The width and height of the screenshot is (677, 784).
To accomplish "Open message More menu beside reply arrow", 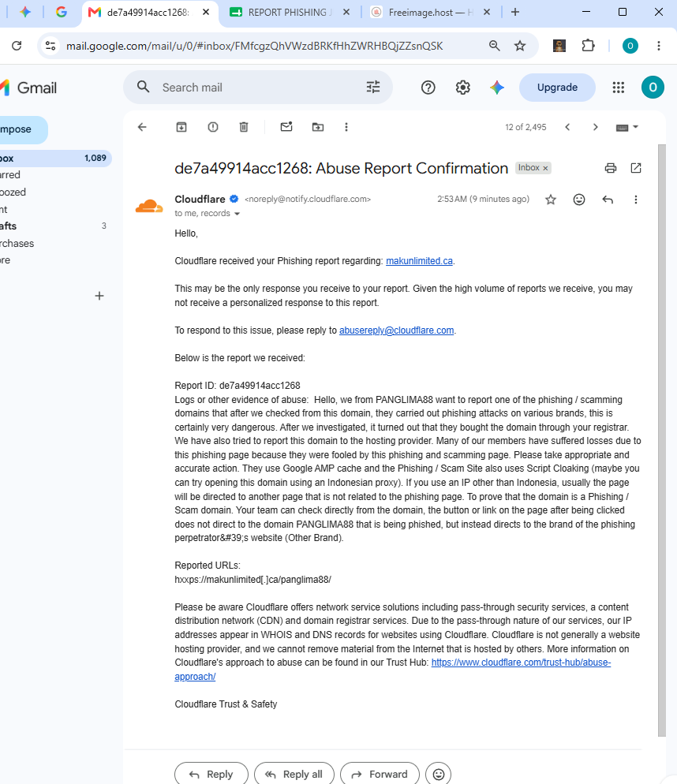I will (x=636, y=200).
